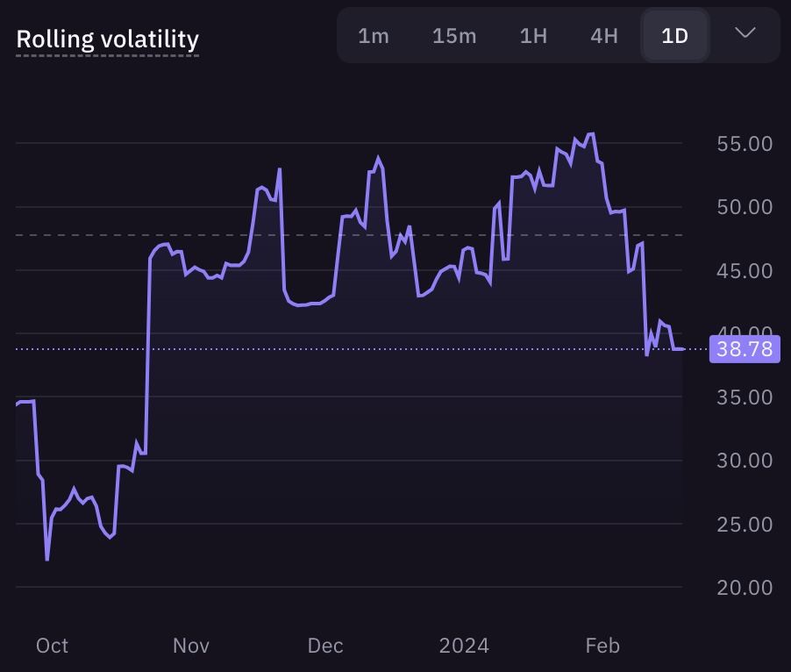Click the 55.00 price axis label
791x672 pixels.
745,144
